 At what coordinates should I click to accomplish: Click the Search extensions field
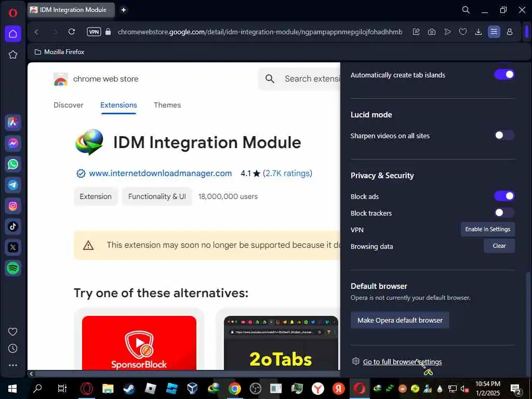coord(299,79)
